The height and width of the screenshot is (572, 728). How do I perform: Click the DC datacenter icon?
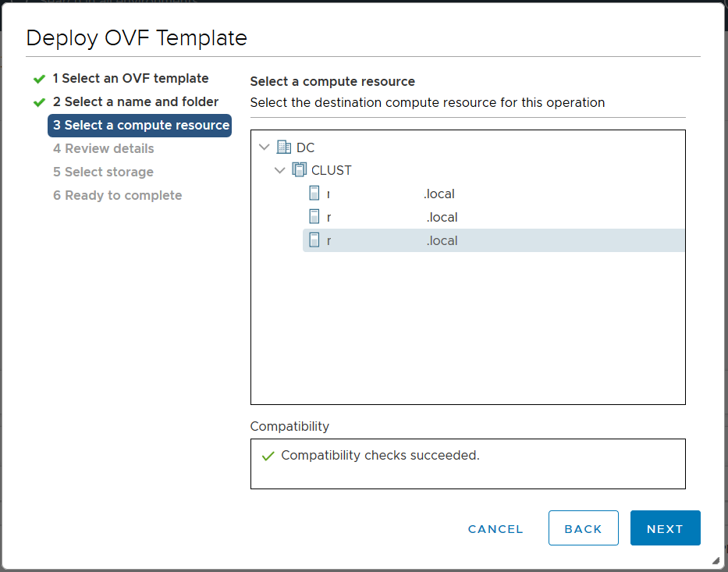coord(284,147)
